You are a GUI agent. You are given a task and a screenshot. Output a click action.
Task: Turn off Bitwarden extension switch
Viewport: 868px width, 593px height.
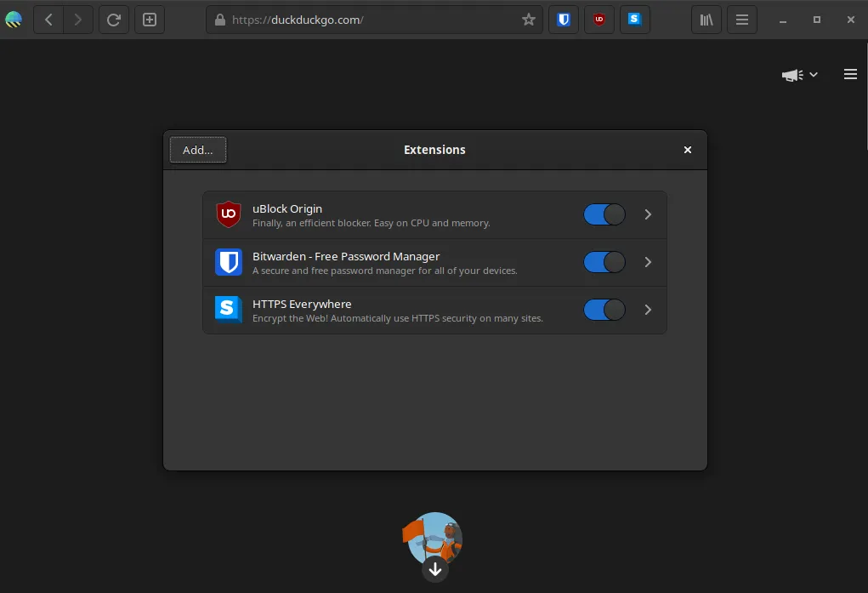[604, 262]
